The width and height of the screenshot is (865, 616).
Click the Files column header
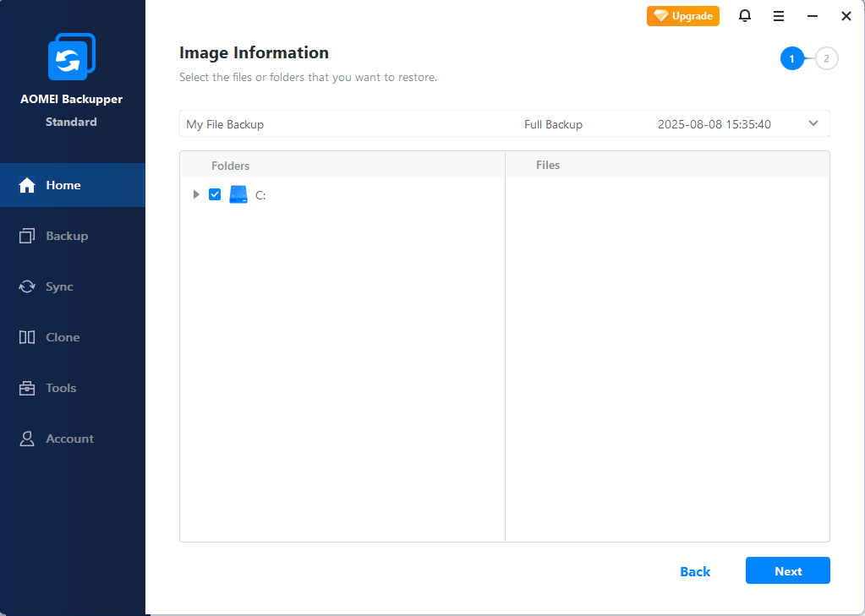[548, 165]
